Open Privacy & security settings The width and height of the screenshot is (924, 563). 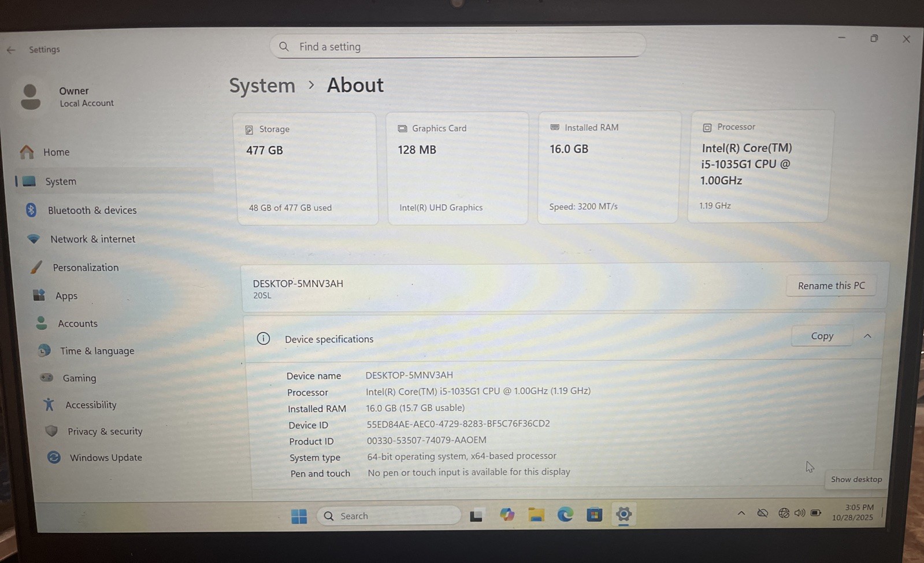(94, 431)
